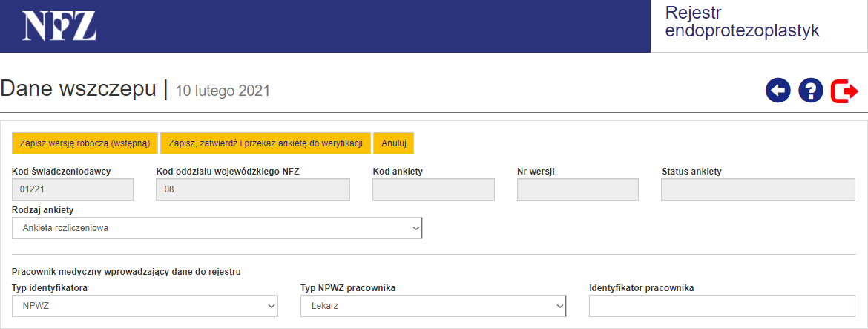Click 'Zapisz wersję roboczą (wstępną)' button
This screenshot has width=868, height=329.
click(85, 143)
